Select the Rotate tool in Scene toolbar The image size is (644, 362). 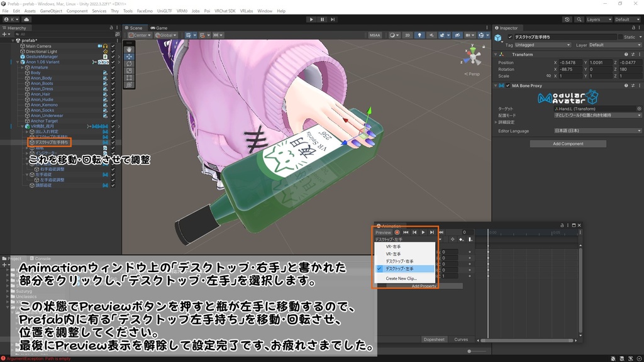pos(130,63)
